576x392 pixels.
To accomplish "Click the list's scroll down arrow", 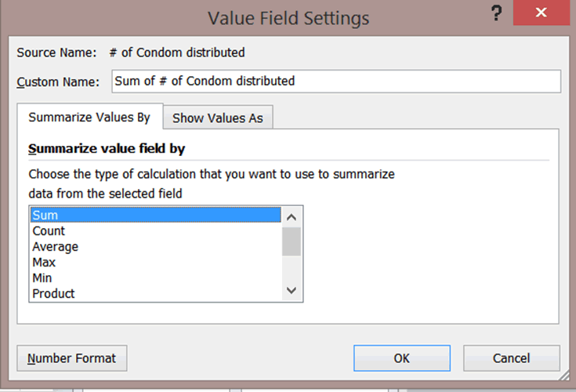I will [x=292, y=291].
